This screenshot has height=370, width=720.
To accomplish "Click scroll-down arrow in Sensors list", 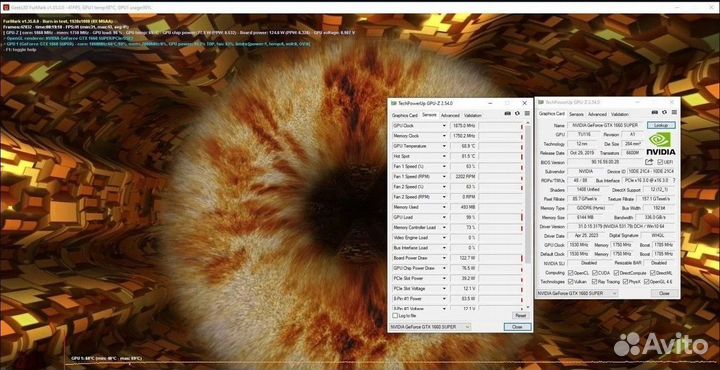I will point(528,308).
